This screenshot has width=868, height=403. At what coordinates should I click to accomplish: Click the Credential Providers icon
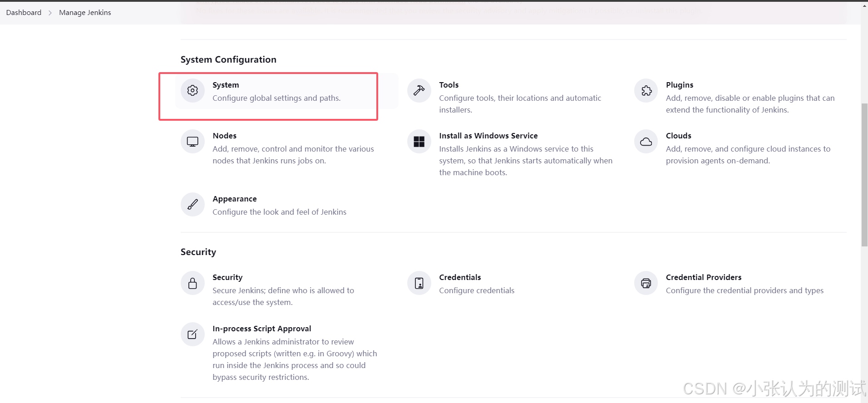pyautogui.click(x=646, y=283)
